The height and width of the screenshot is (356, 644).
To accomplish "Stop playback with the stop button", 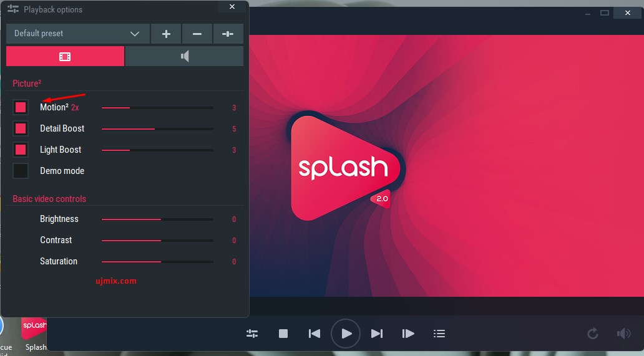I will pos(283,334).
